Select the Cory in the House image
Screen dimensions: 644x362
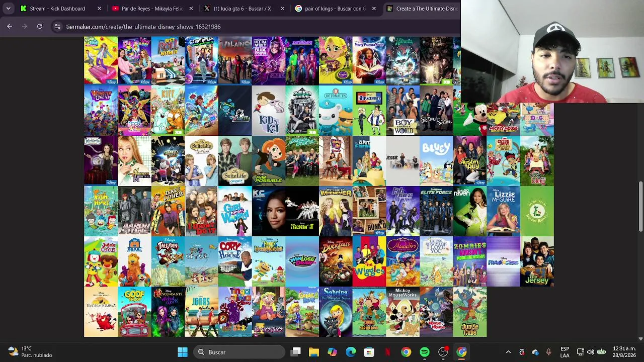point(235,261)
